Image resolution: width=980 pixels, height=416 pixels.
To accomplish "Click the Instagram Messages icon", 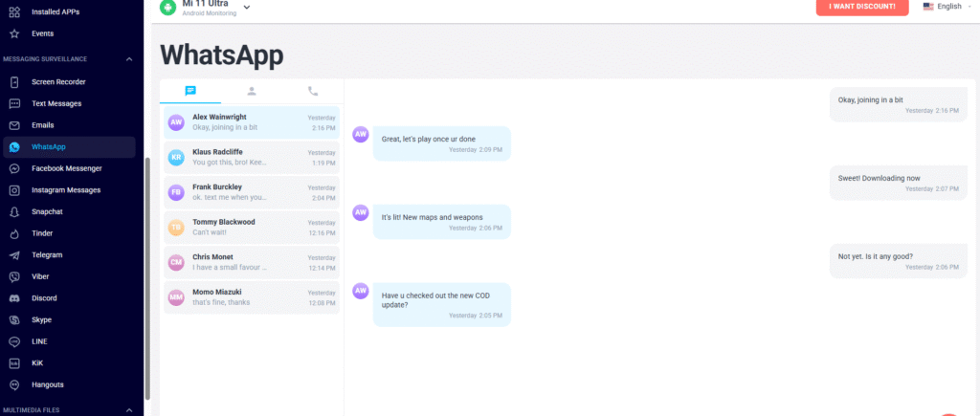I will tap(14, 190).
